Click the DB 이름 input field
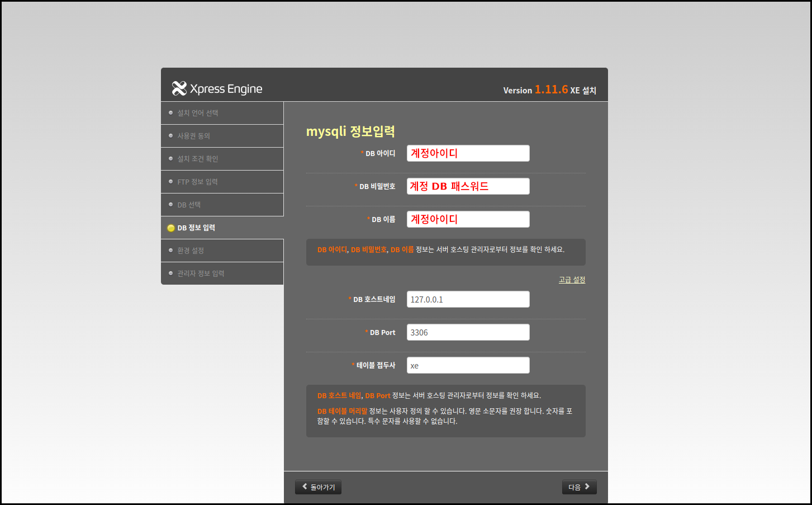 tap(468, 219)
